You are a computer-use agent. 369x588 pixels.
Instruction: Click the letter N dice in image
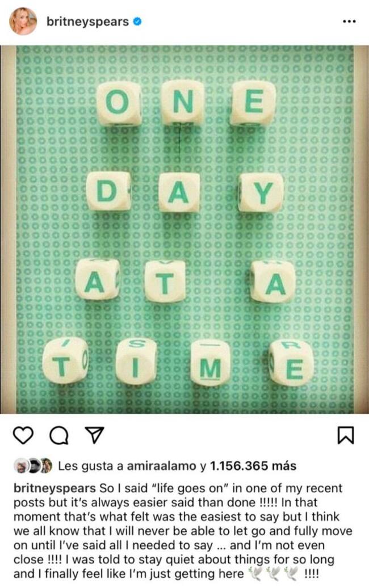coord(183,102)
